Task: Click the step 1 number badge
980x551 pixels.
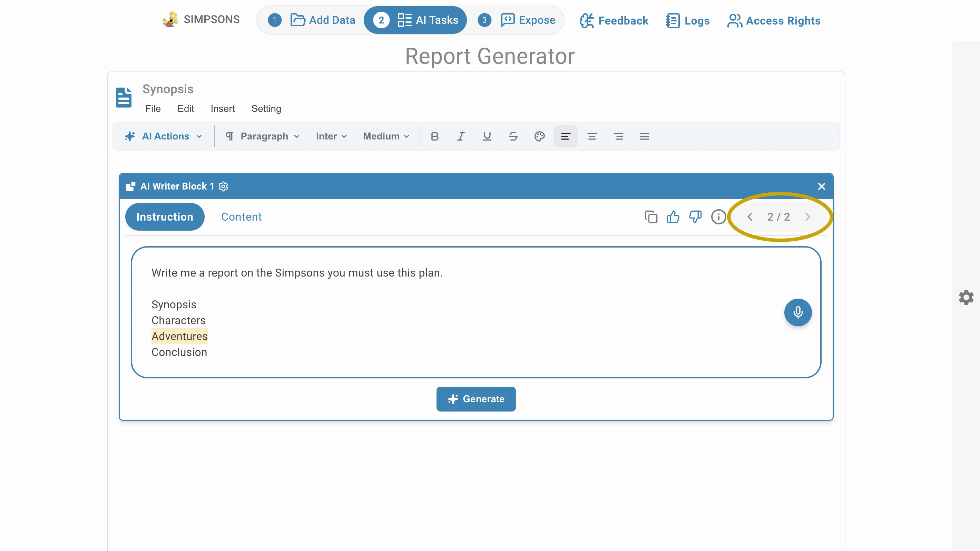Action: tap(275, 20)
